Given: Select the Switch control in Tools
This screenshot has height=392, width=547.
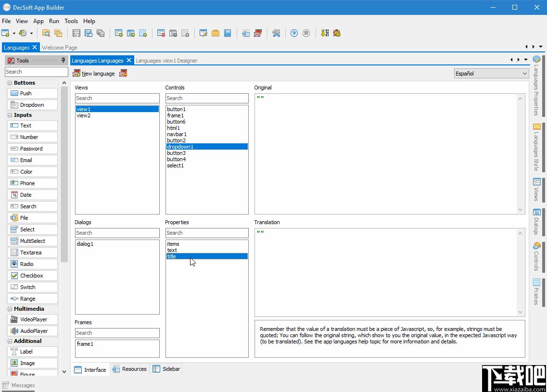Looking at the screenshot, I should [x=32, y=287].
